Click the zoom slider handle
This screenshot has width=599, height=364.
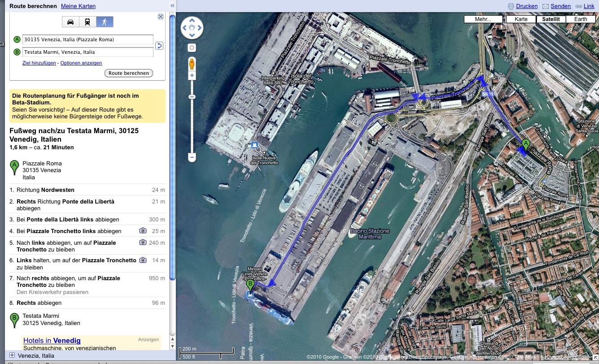(x=192, y=97)
